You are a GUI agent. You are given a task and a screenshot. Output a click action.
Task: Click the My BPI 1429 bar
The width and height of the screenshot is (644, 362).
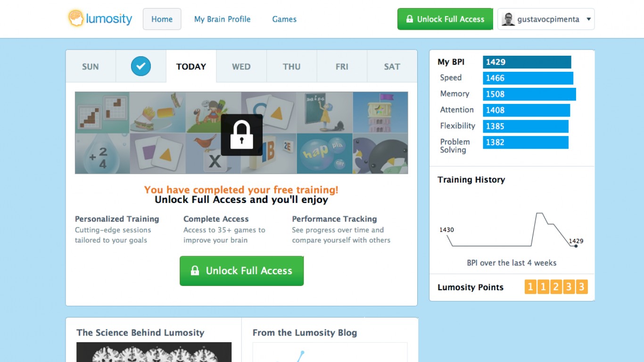click(x=527, y=62)
